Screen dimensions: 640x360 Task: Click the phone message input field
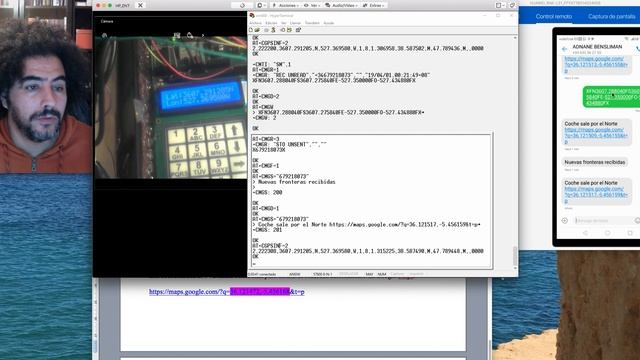pyautogui.click(x=603, y=220)
